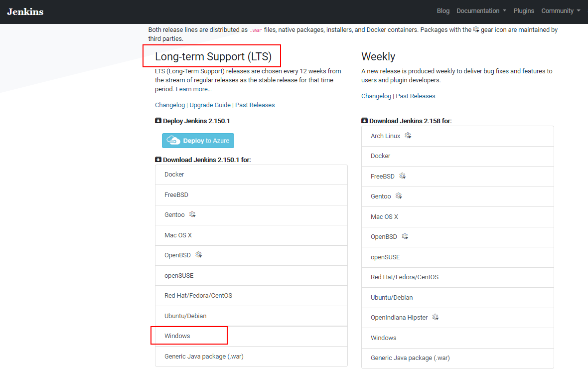Screen dimensions: 588x373
Task: Click gear icon next to LTS Gentoo
Action: click(x=192, y=214)
